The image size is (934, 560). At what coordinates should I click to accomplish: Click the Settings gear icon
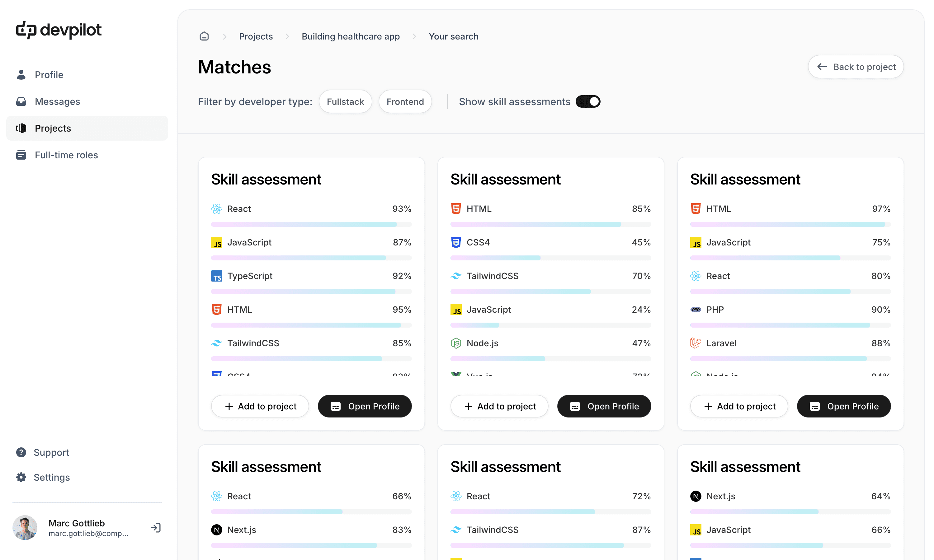(x=20, y=478)
